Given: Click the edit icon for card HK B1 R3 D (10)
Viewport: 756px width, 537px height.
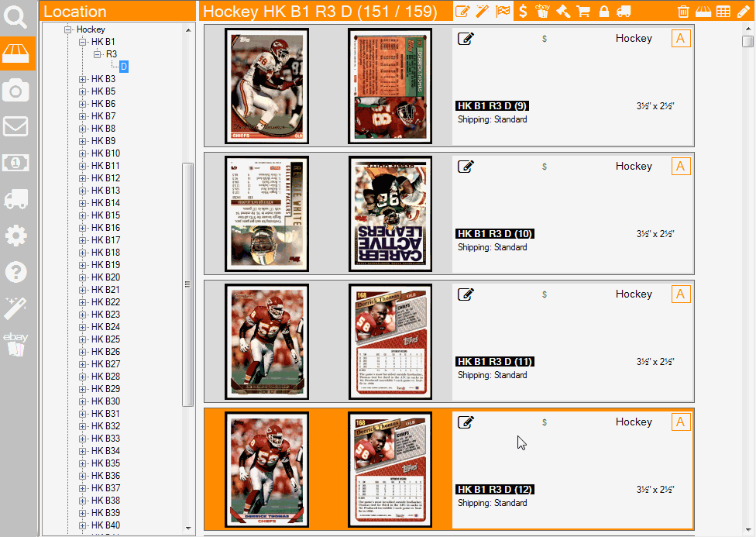Looking at the screenshot, I should coord(466,167).
